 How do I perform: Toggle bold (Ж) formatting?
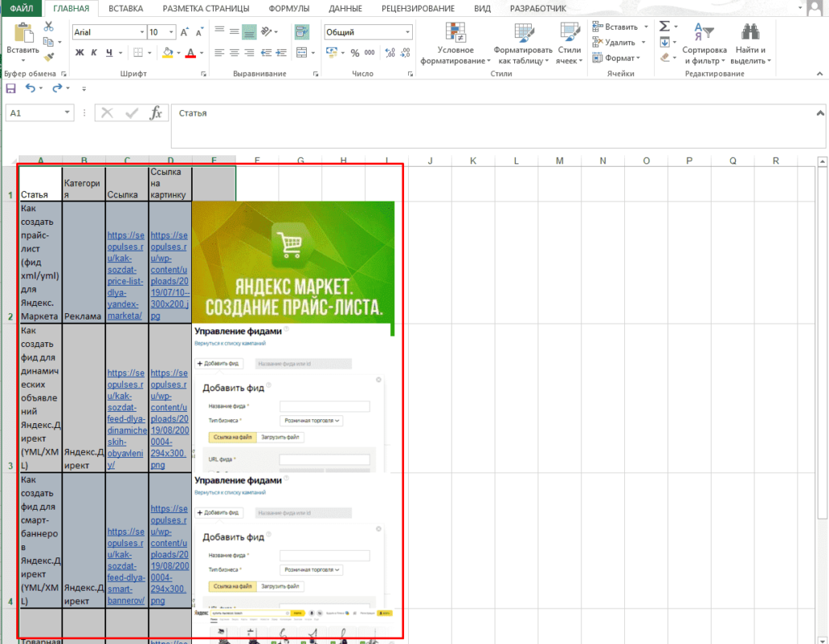pos(79,53)
